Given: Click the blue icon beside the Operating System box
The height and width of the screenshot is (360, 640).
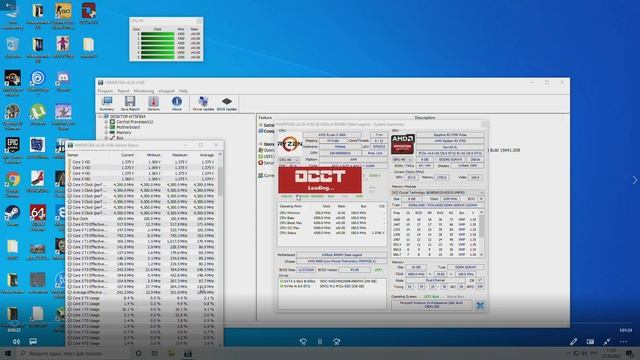Looking at the screenshot, I should click(480, 305).
